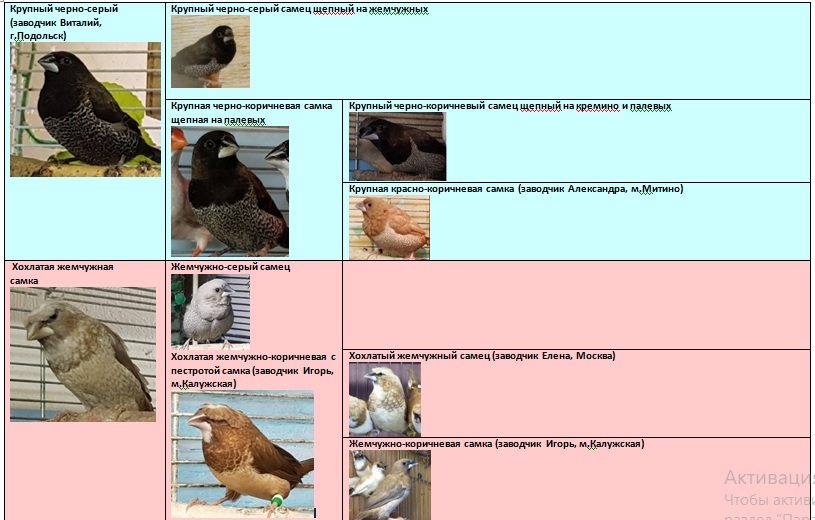Click the 'Жемчужно-серый самец' caption
This screenshot has width=815, height=520.
[230, 267]
